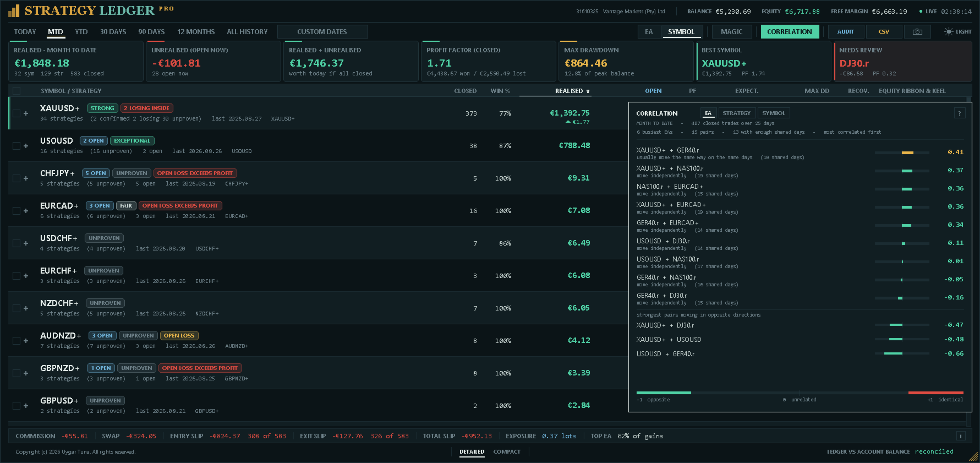Expand the EURCHF+ row with the plus

click(x=26, y=276)
